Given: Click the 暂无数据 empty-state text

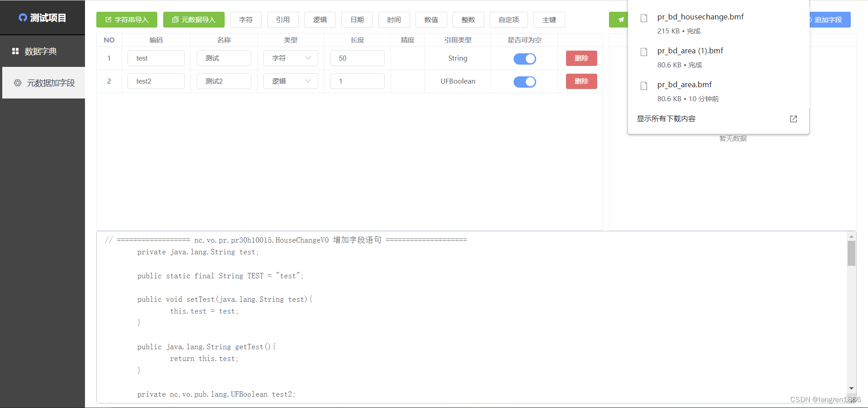Looking at the screenshot, I should point(733,138).
